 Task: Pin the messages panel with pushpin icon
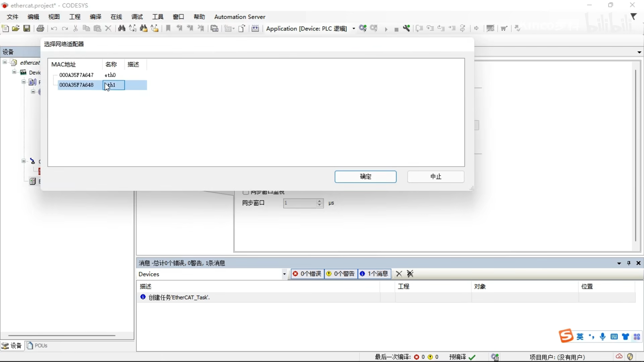tap(629, 263)
